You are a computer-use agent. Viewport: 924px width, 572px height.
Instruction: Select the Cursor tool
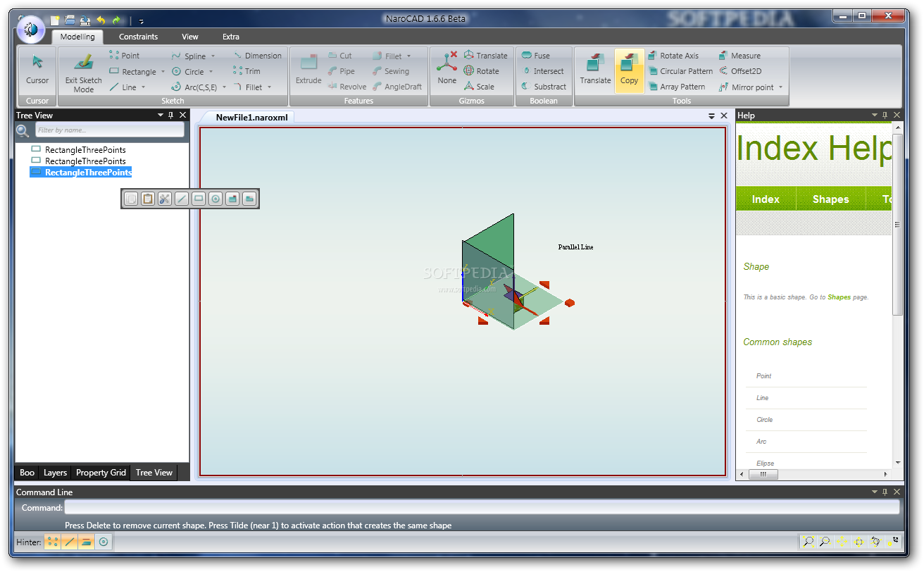[x=37, y=70]
